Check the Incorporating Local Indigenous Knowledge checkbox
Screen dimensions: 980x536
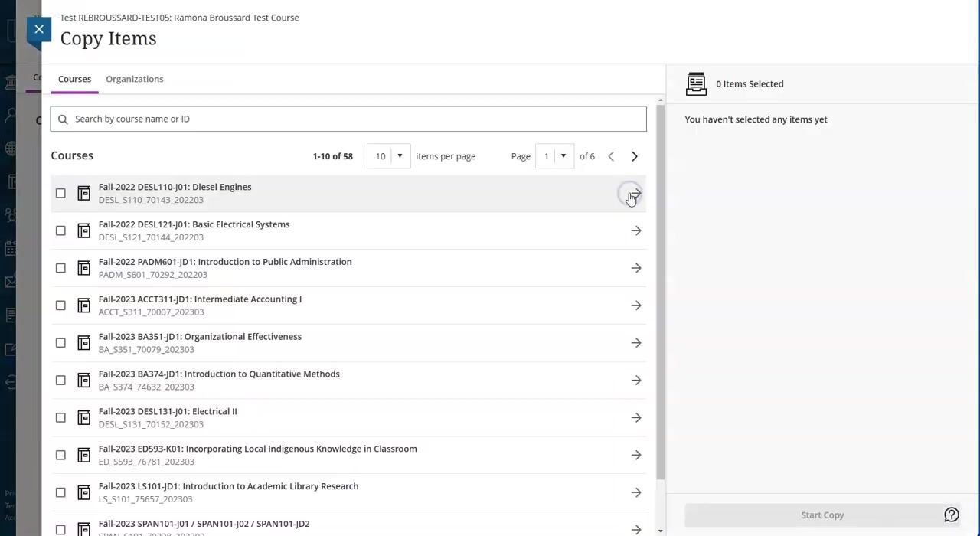click(x=60, y=456)
